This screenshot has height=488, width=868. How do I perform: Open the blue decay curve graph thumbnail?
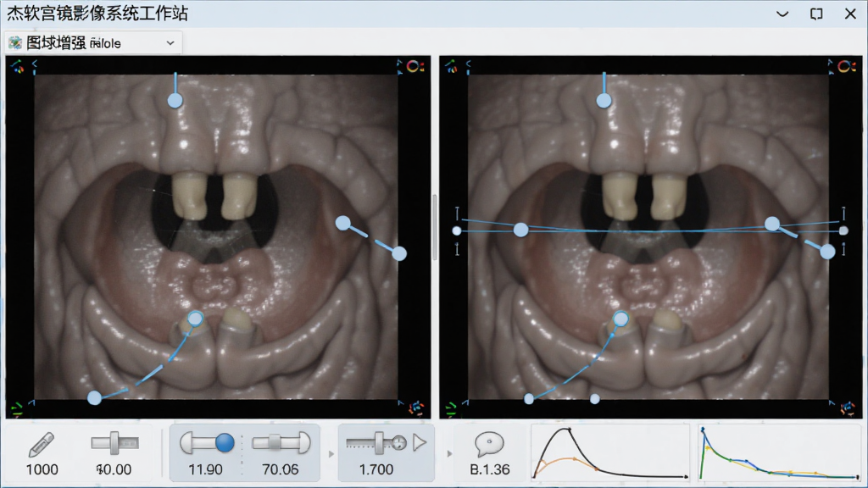(x=780, y=452)
